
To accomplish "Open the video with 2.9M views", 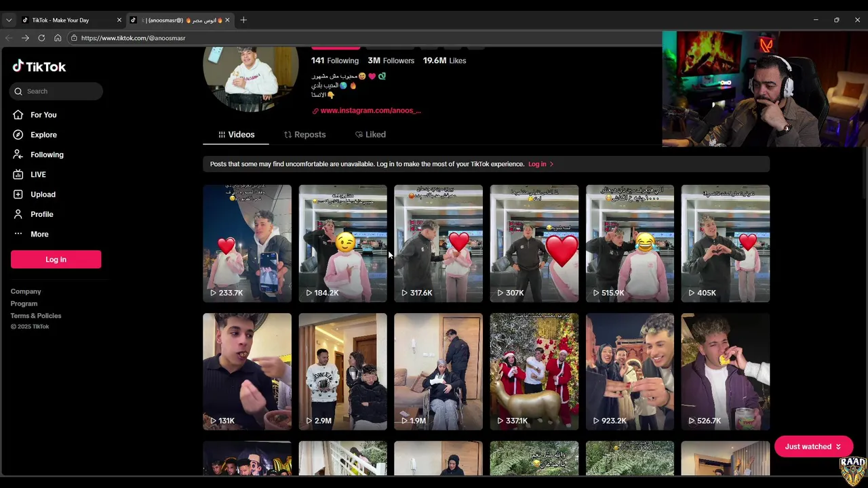I will pyautogui.click(x=342, y=371).
